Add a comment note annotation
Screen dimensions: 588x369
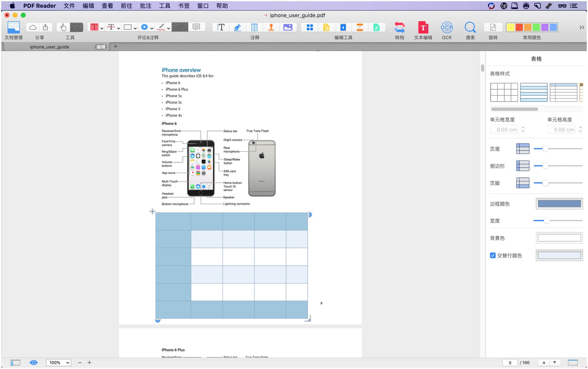[196, 27]
